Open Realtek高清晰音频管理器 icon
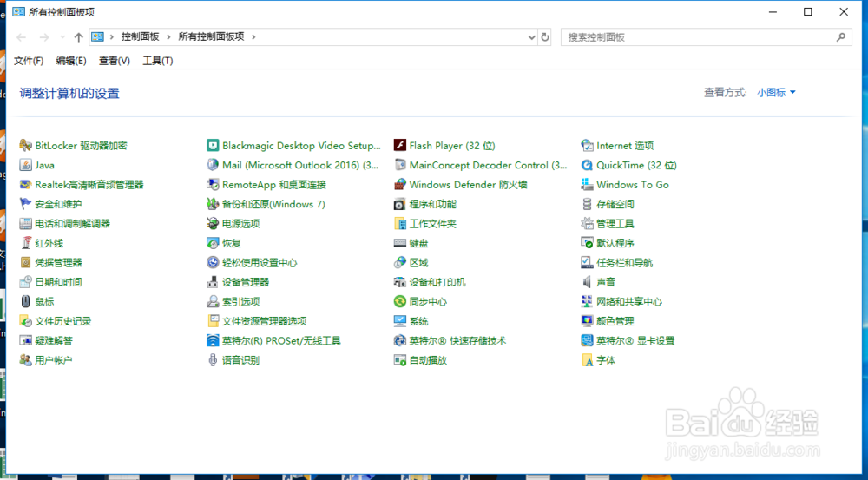 point(25,184)
